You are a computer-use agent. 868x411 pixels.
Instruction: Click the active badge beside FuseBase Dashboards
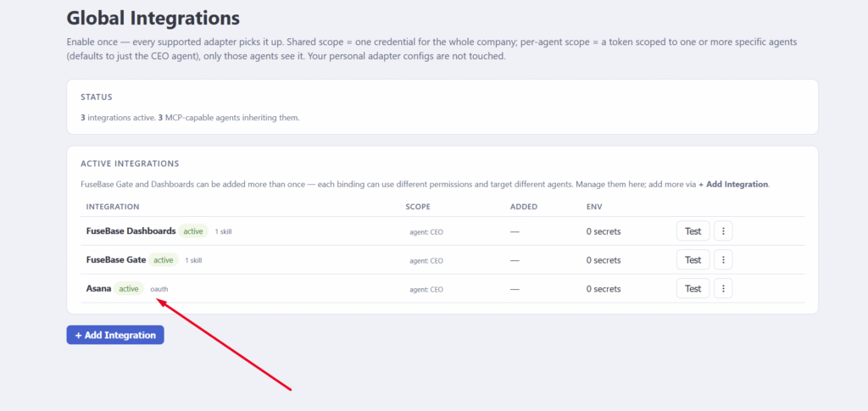[193, 231]
